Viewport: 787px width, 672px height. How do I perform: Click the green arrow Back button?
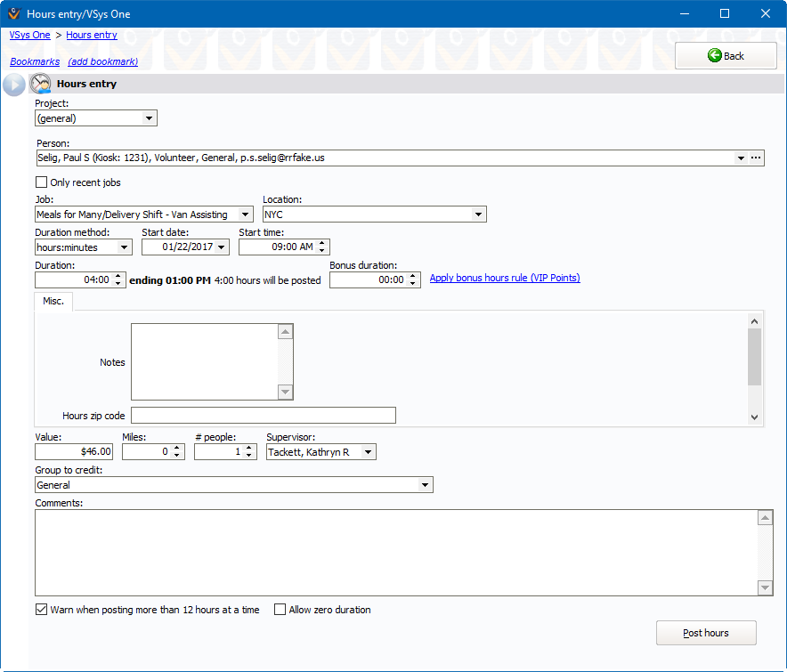726,55
